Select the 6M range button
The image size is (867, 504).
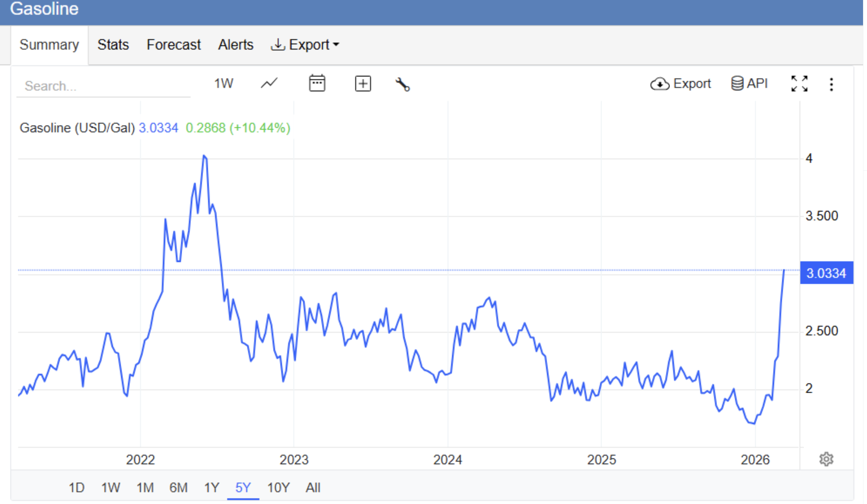coord(178,487)
